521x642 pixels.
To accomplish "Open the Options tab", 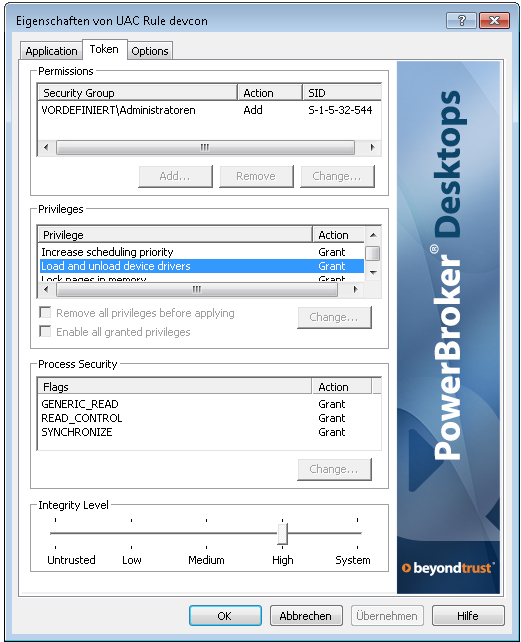I will (150, 51).
